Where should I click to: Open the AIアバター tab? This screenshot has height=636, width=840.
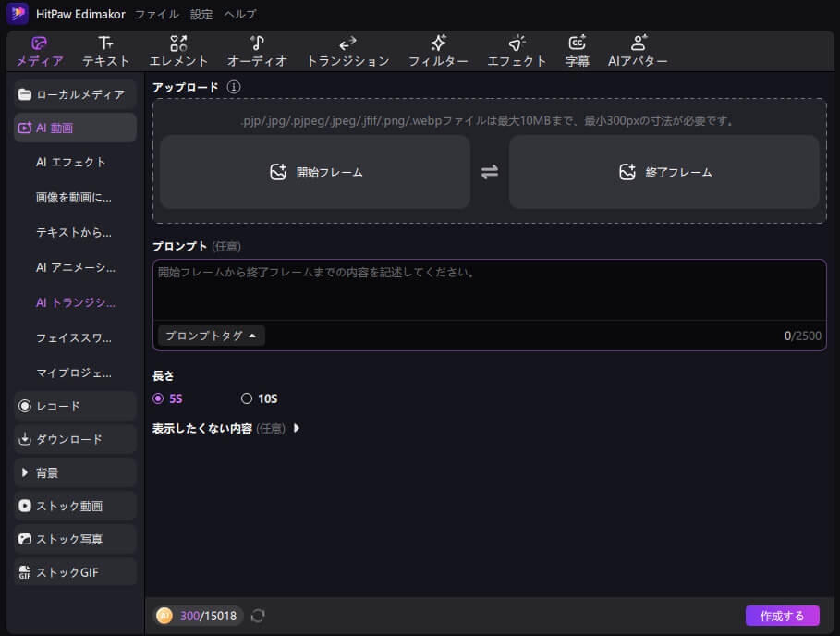click(x=638, y=52)
